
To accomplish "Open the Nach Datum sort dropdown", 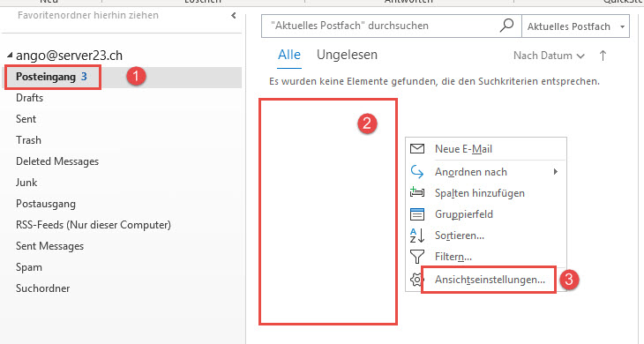I will tap(549, 56).
